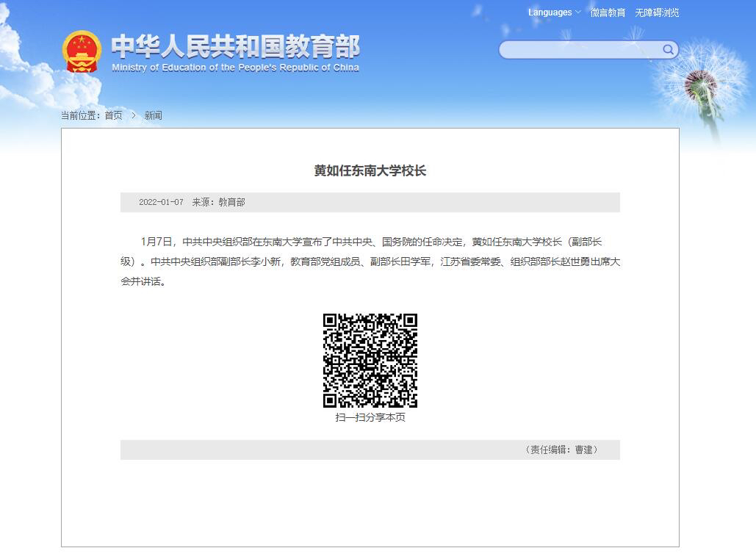
Task: Open the Languages dropdown
Action: click(555, 12)
